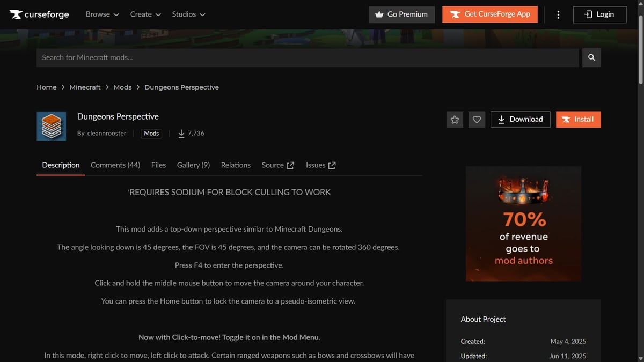Open Source in a new tab via external-link icon
644x362 pixels.
[x=290, y=164]
